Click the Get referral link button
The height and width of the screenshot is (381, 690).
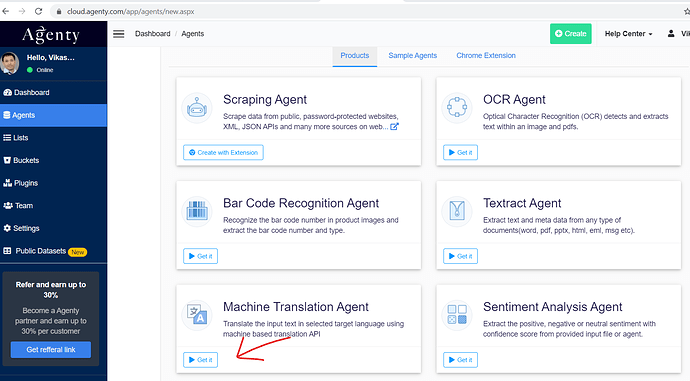[x=51, y=350]
